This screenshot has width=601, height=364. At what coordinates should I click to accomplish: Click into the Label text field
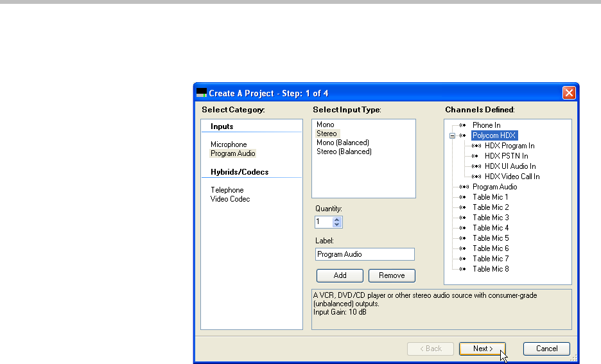pyautogui.click(x=365, y=254)
